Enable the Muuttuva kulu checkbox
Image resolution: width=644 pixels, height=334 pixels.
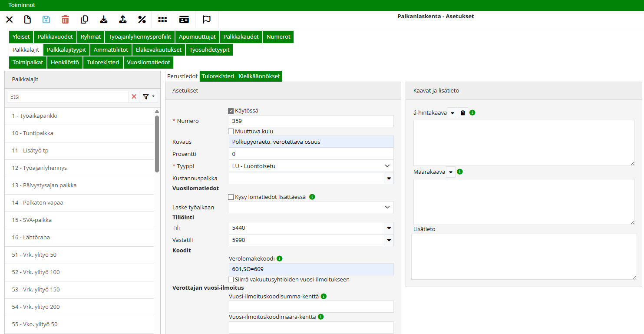pos(231,132)
